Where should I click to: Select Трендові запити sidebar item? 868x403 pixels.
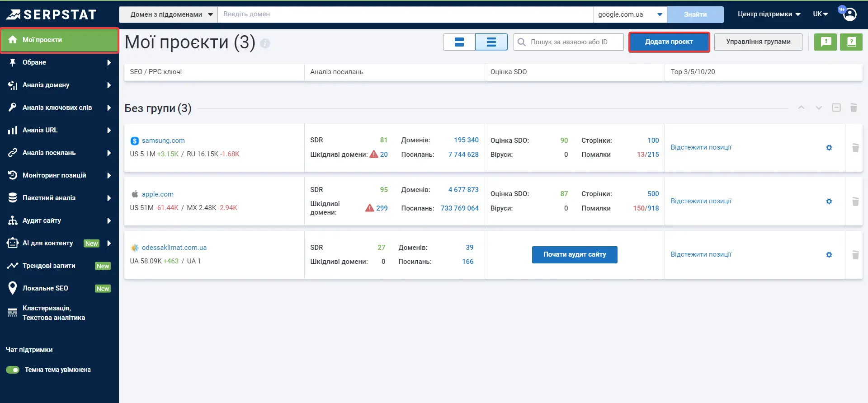(59, 266)
